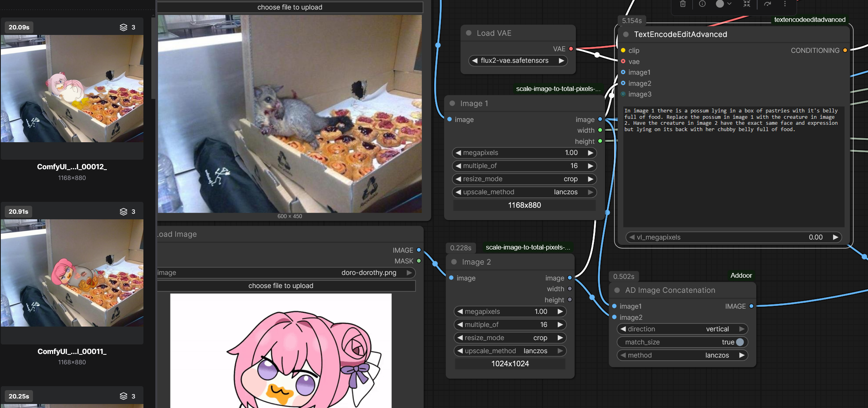Toggle collapse dot on the Load VAE node

[469, 33]
